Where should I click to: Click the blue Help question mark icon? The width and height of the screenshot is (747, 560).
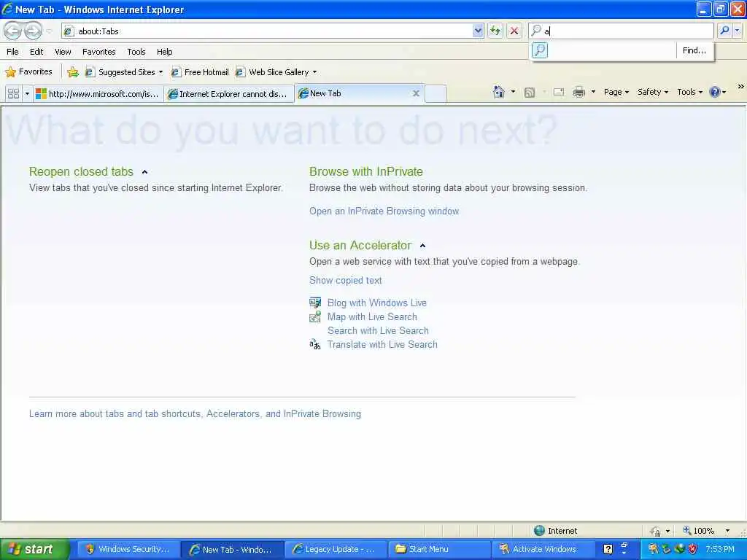[715, 92]
